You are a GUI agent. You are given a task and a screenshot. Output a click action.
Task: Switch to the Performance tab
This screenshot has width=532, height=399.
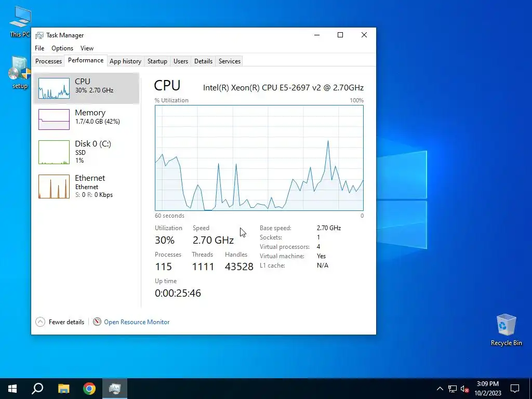click(86, 60)
